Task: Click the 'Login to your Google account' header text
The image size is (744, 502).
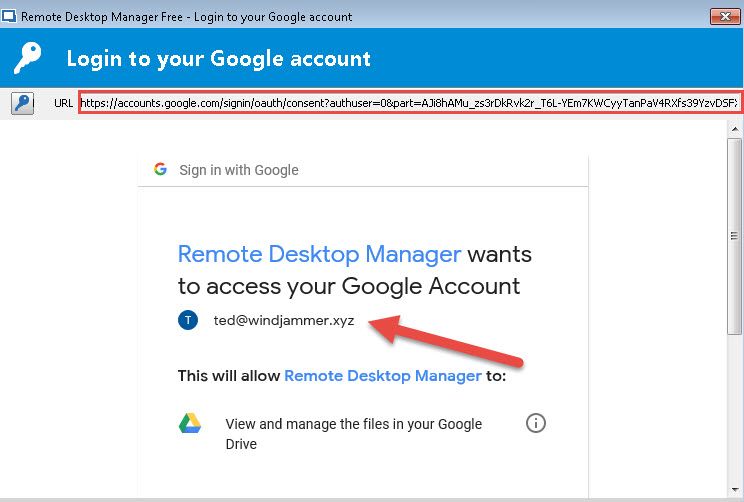Action: [x=218, y=59]
